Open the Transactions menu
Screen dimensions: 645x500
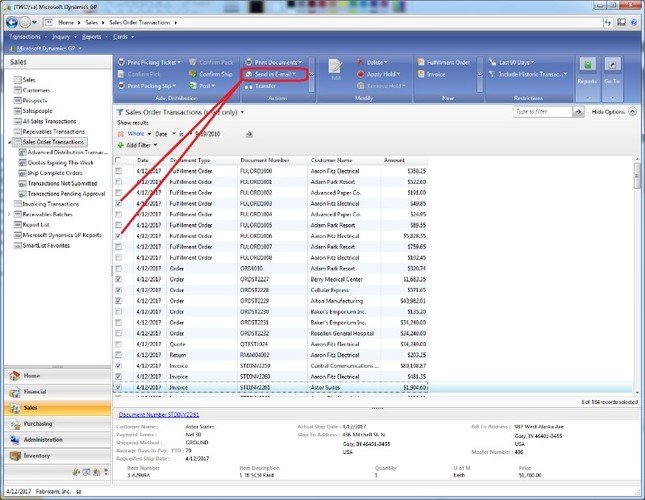[27, 37]
